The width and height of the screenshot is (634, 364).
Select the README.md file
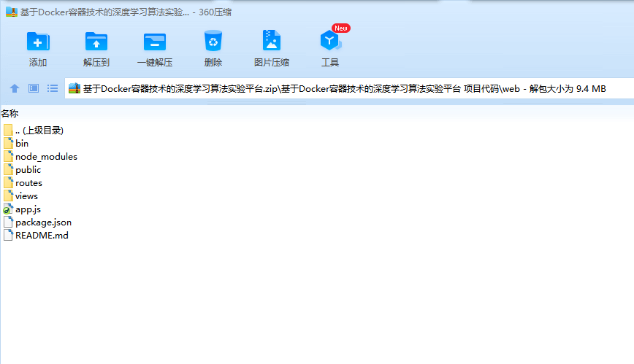click(36, 235)
